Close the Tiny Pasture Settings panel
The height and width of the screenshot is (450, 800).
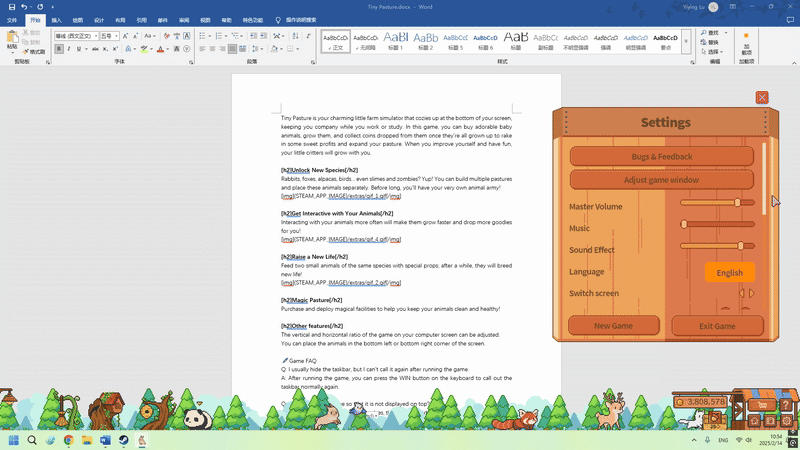click(762, 97)
